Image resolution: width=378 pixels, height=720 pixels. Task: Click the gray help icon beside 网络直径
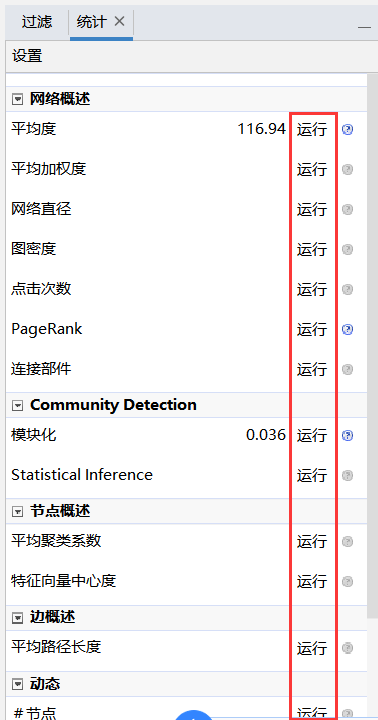point(348,210)
